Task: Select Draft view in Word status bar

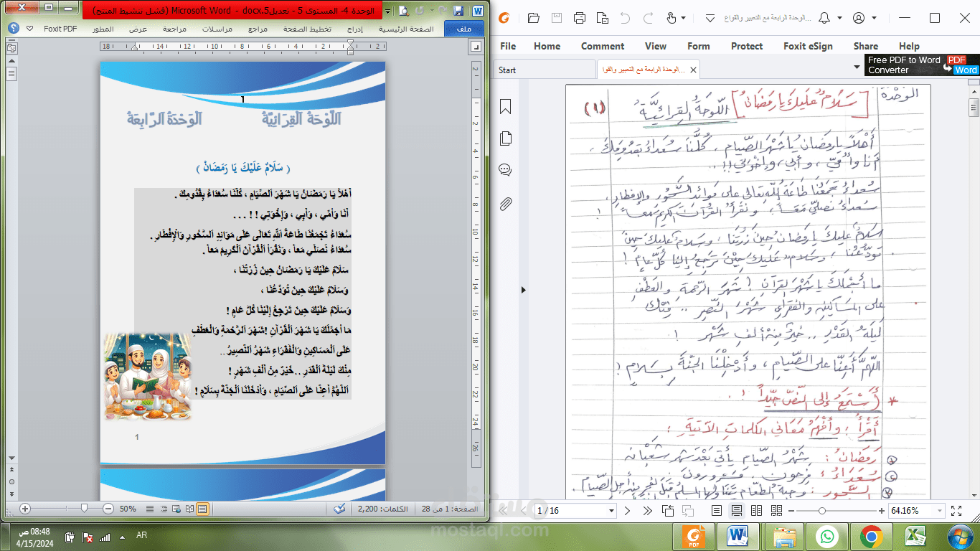Action: coord(149,509)
